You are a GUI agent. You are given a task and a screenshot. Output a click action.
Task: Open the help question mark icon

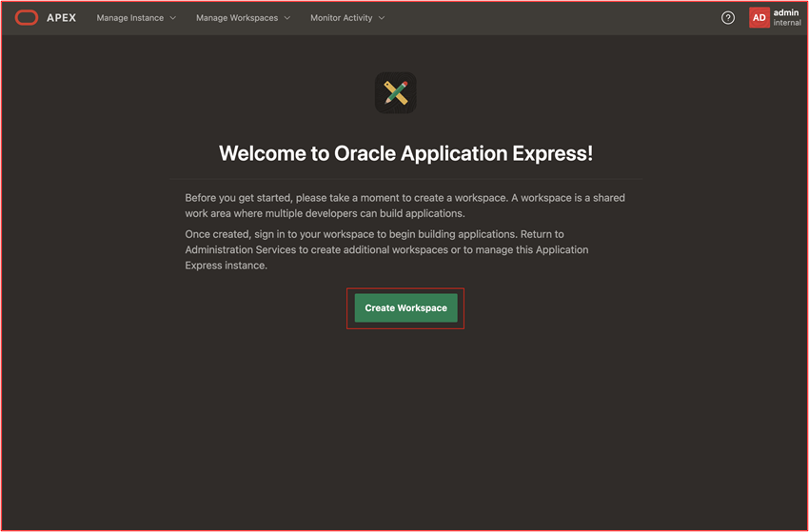pos(727,18)
